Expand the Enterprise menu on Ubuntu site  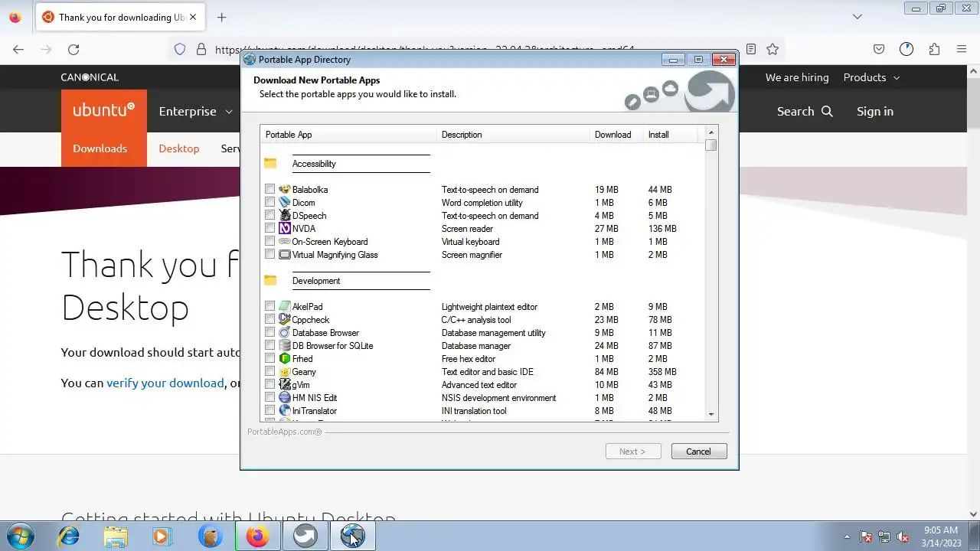pyautogui.click(x=195, y=111)
